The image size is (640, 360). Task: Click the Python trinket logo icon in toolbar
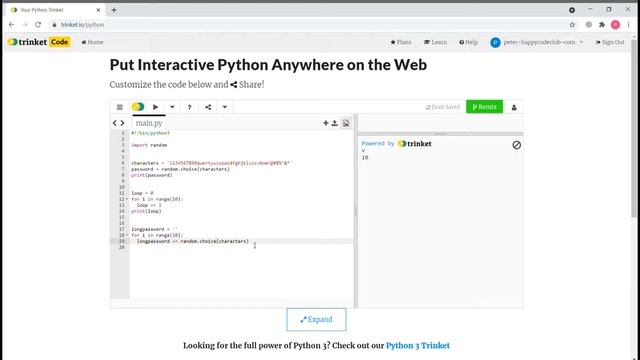tap(138, 107)
